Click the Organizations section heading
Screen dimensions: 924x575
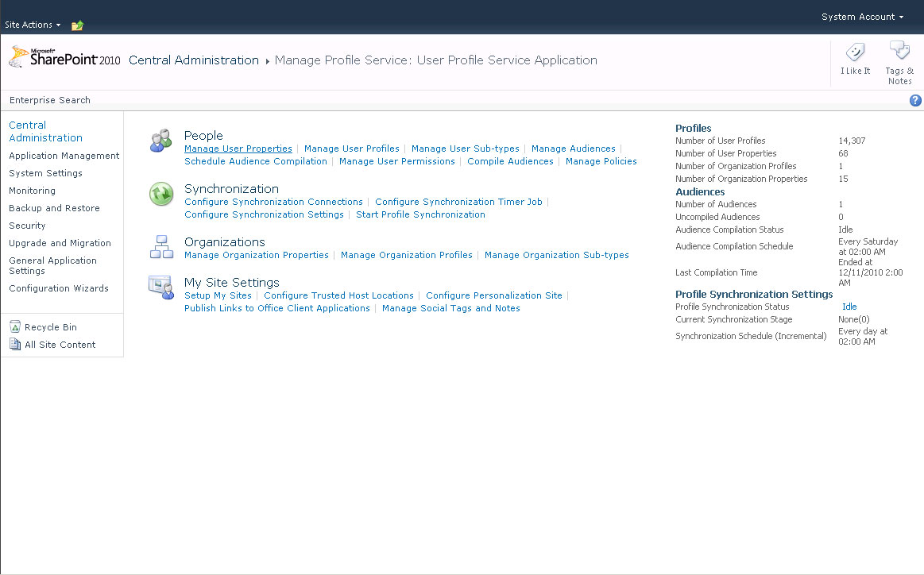click(225, 241)
